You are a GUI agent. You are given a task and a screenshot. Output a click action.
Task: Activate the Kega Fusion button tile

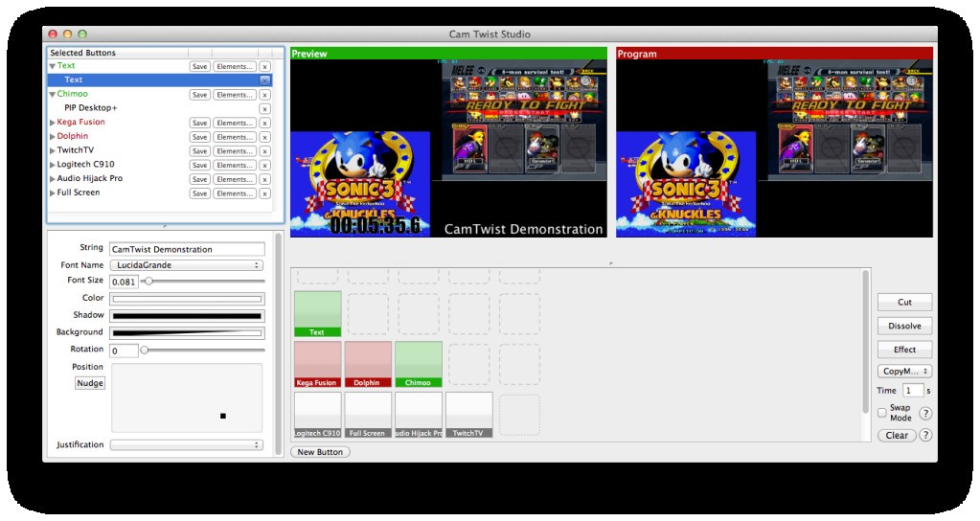pyautogui.click(x=317, y=364)
